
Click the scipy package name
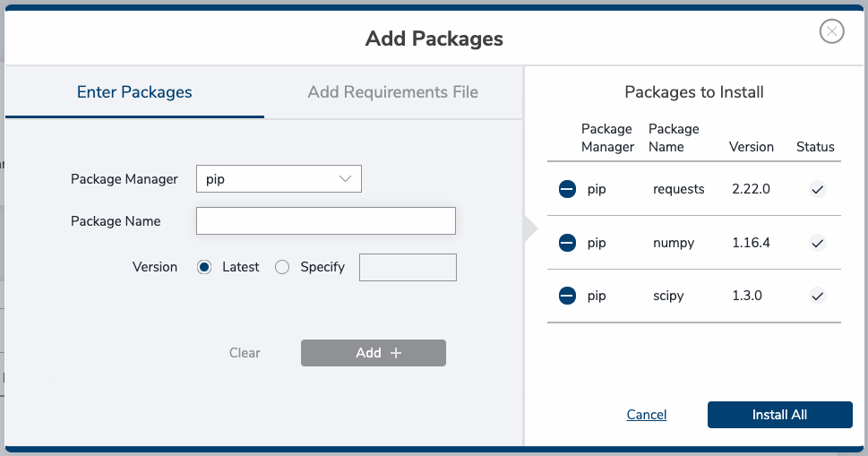[668, 296]
